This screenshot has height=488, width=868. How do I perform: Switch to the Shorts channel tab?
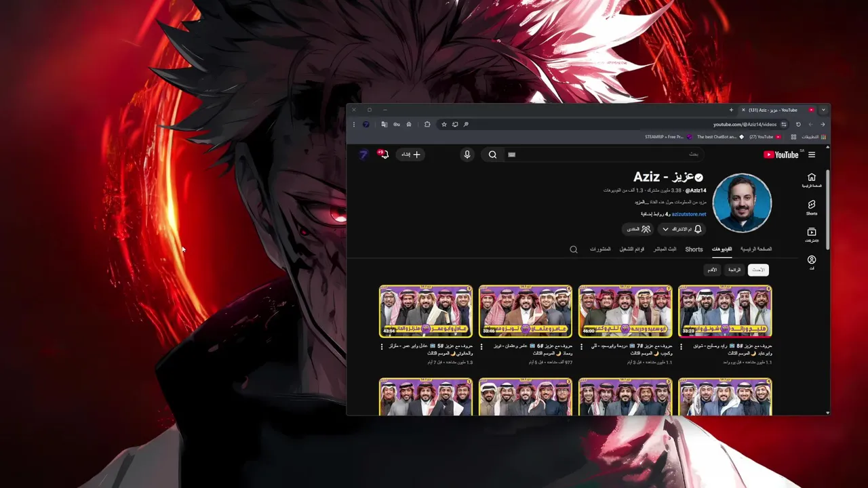click(x=694, y=249)
